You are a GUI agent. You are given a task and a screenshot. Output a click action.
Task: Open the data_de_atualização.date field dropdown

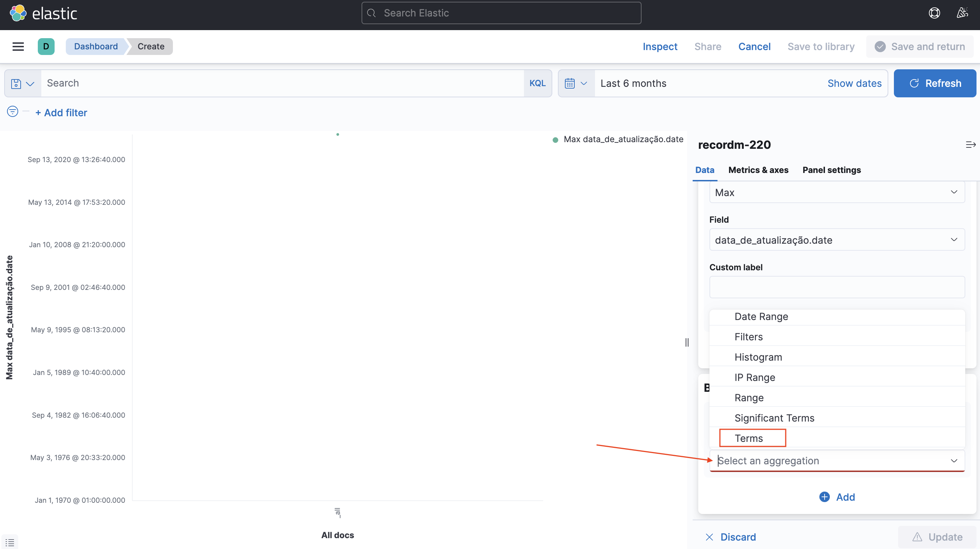coord(836,240)
